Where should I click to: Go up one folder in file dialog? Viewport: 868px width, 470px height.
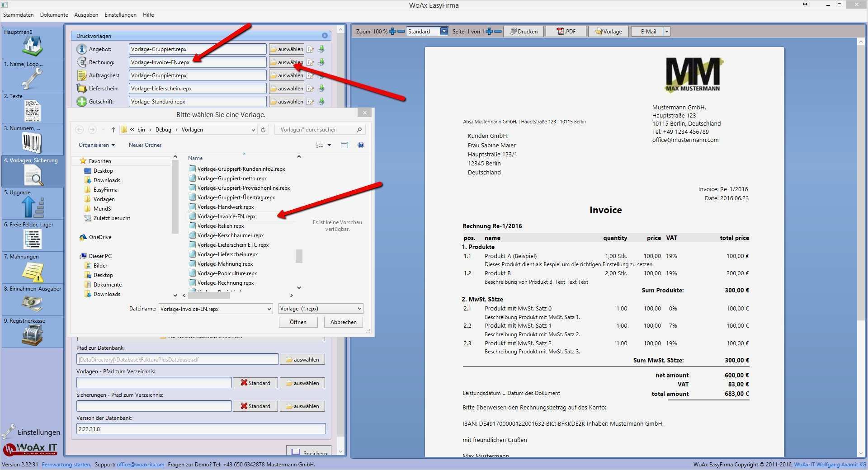(x=113, y=130)
